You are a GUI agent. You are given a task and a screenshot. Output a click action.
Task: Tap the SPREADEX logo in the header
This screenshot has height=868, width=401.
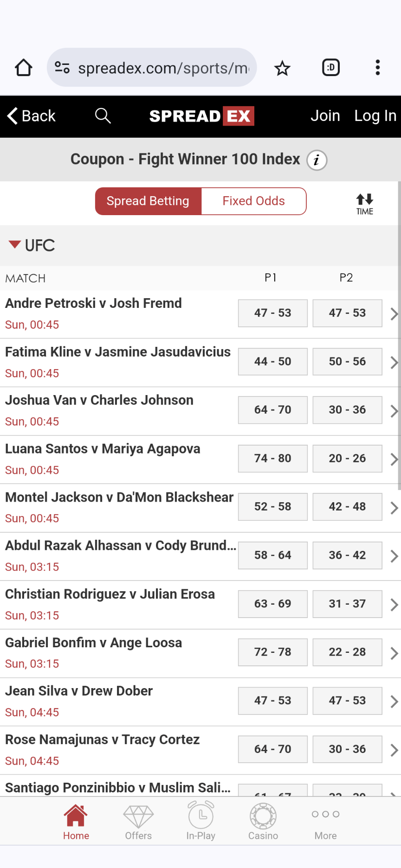[x=201, y=116]
